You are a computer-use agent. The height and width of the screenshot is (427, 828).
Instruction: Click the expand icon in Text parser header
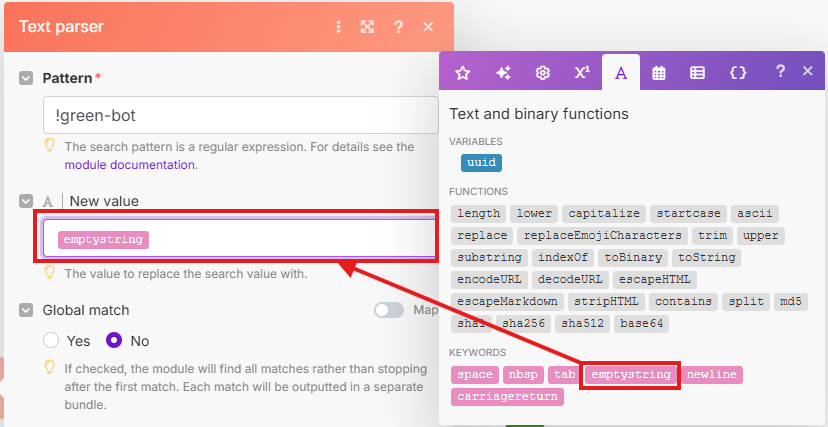click(x=367, y=27)
